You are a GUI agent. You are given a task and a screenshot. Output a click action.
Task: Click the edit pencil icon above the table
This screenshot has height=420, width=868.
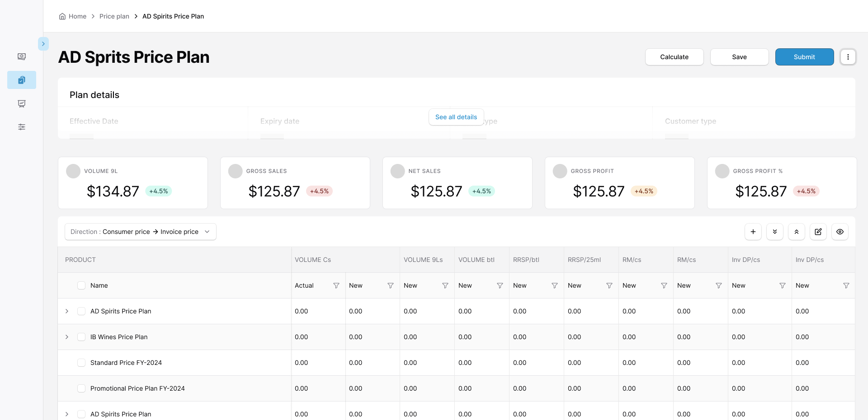[818, 232]
